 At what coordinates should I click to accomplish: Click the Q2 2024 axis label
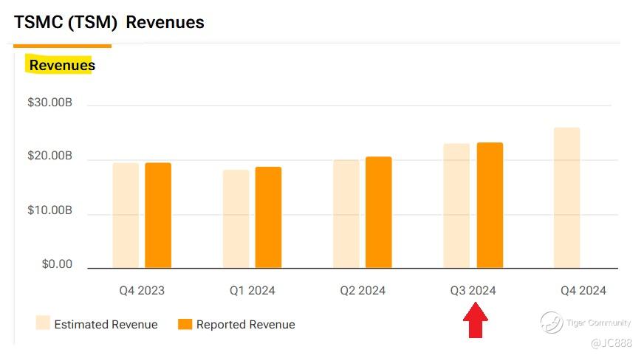(363, 291)
